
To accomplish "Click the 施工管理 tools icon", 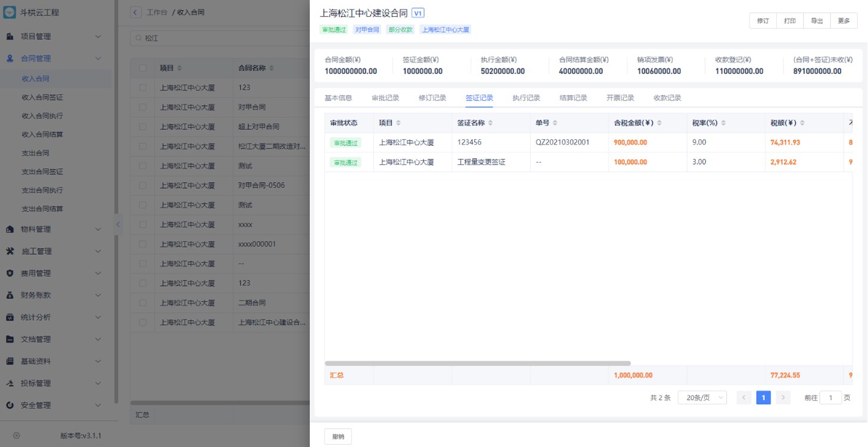I will click(x=10, y=251).
